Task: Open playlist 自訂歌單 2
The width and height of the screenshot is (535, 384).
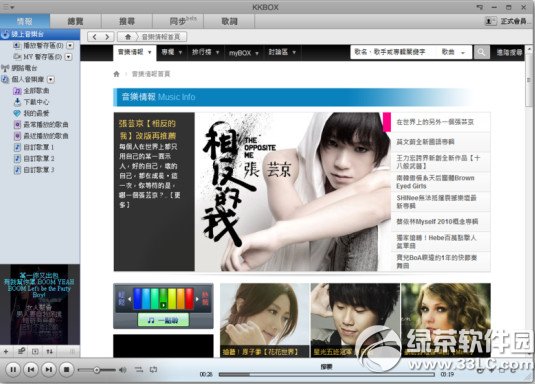Action: coord(39,158)
